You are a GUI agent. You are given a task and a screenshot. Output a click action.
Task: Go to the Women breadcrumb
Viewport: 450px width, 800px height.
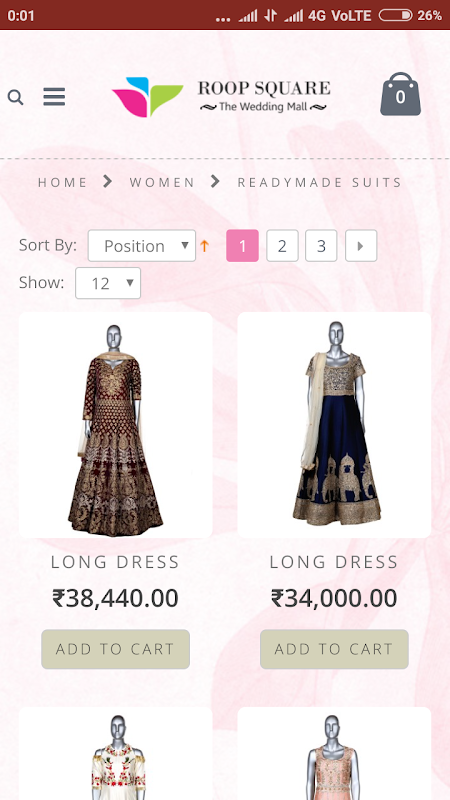[x=162, y=182]
